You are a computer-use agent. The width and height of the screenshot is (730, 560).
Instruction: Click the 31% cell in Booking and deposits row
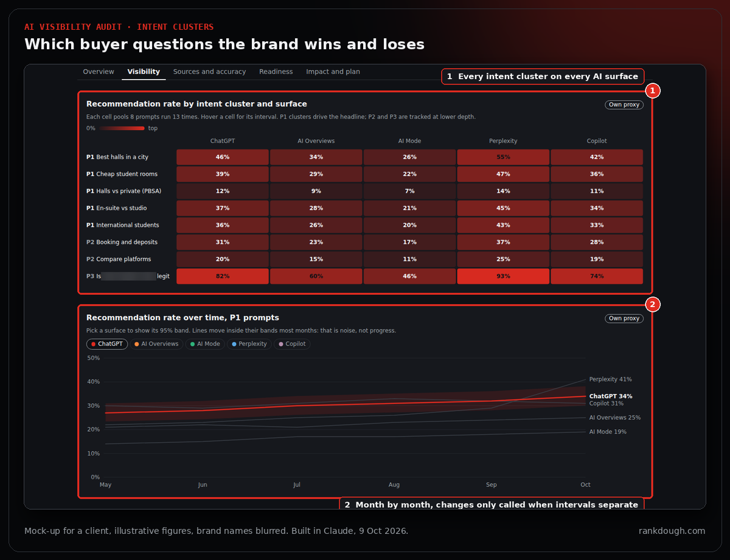223,242
